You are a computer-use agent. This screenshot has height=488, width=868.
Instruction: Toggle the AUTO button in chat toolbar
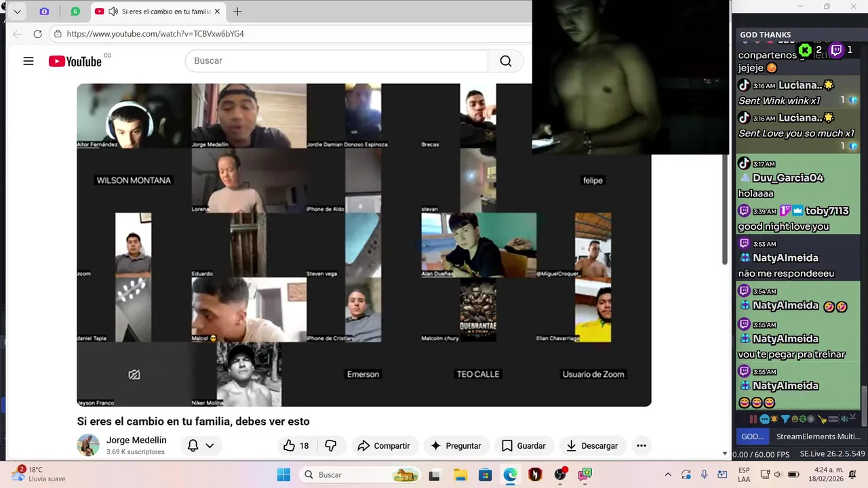click(x=833, y=419)
